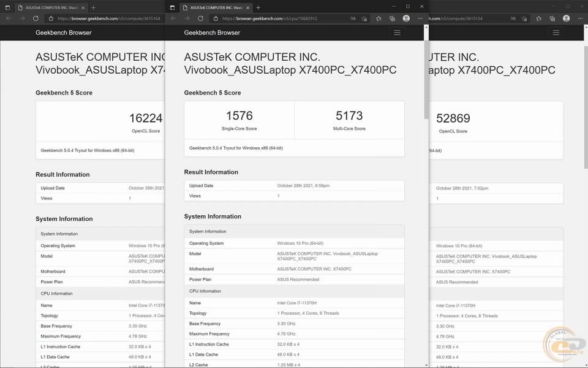Click the Base Frequency value in right window
Screen dimensions: 588x368
pyautogui.click(x=445, y=326)
